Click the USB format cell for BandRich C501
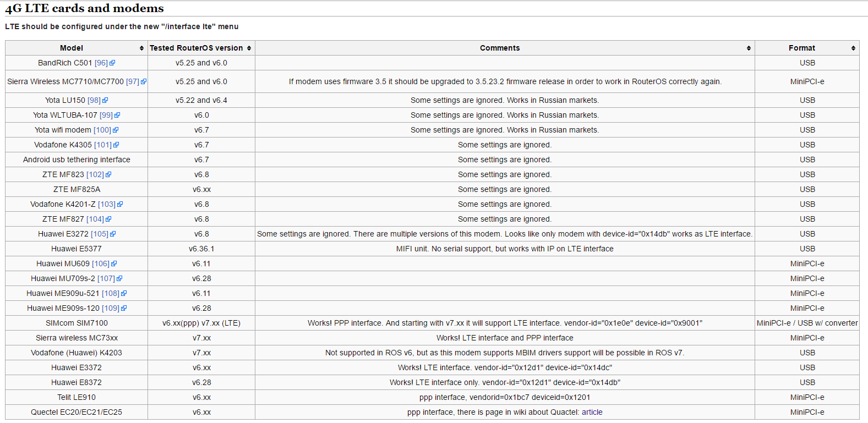The height and width of the screenshot is (423, 868). pos(807,63)
